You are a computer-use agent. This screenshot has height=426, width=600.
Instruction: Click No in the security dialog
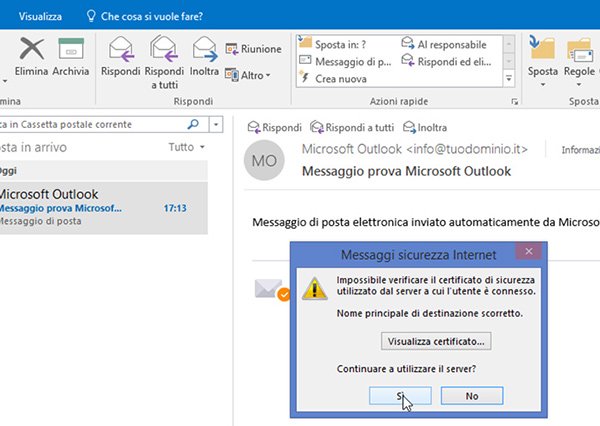tap(472, 395)
